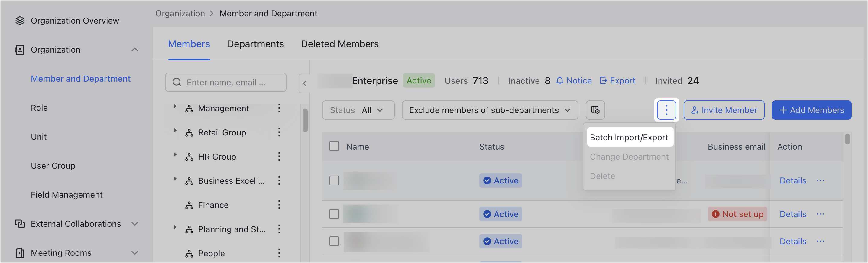Open more actions for the Not set up row

tap(820, 214)
